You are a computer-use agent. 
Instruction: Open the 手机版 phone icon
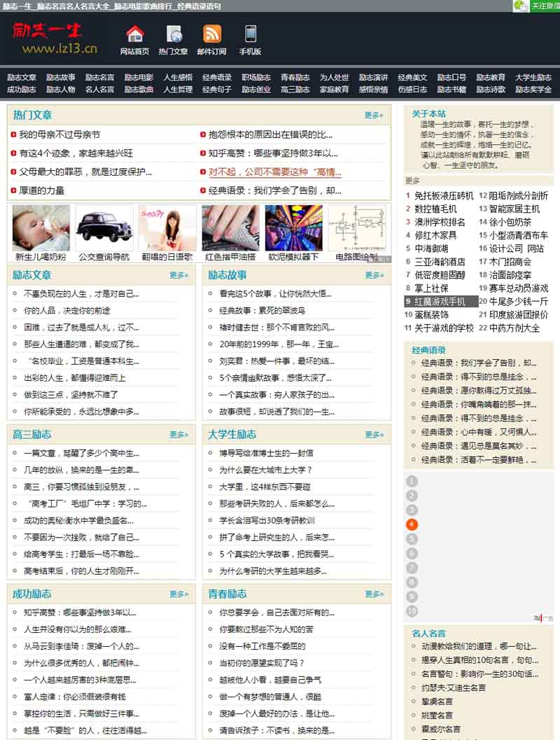click(250, 34)
